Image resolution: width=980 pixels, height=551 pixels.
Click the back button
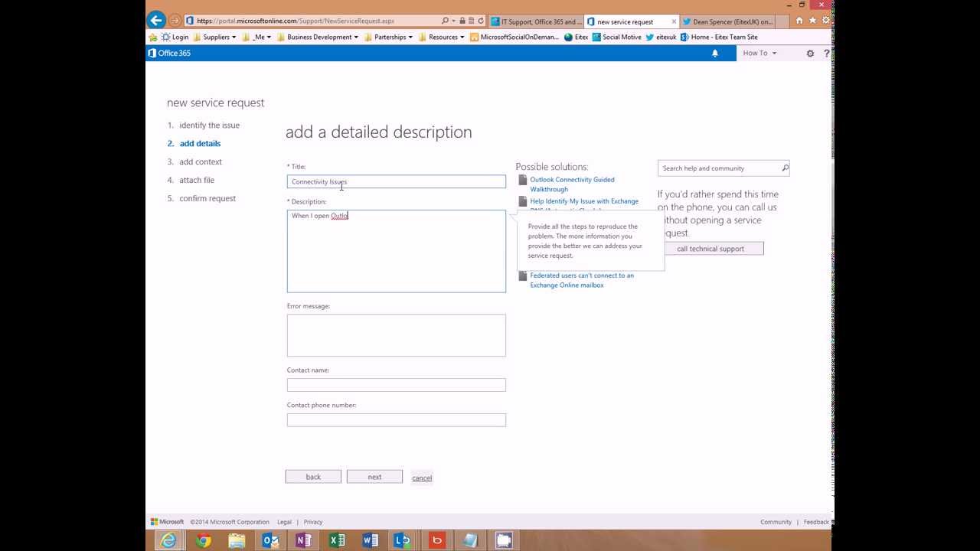pos(313,477)
